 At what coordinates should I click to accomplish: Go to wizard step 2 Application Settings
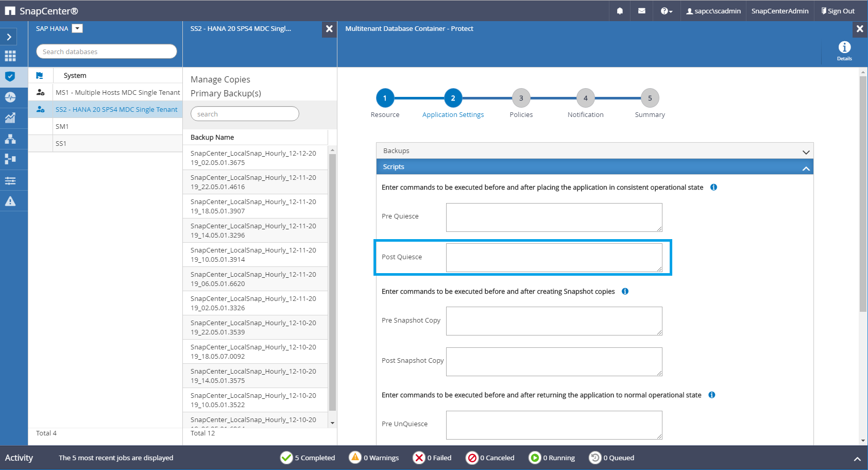click(453, 98)
